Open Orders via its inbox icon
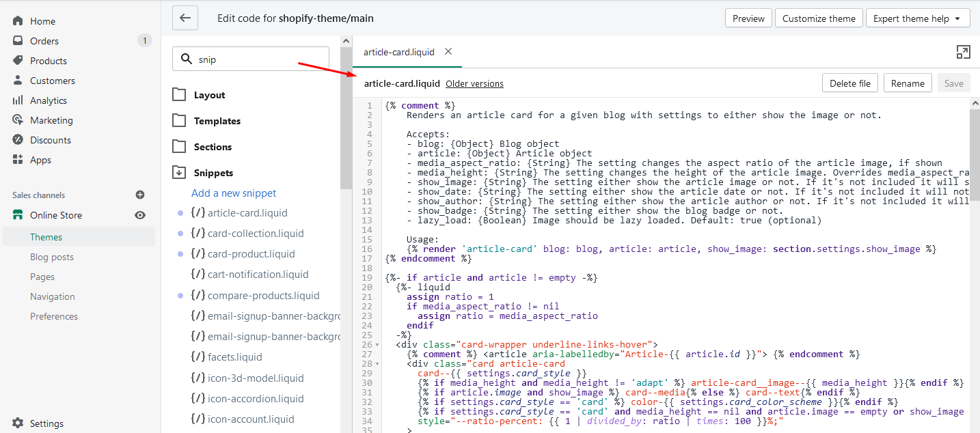This screenshot has height=433, width=980. [18, 41]
